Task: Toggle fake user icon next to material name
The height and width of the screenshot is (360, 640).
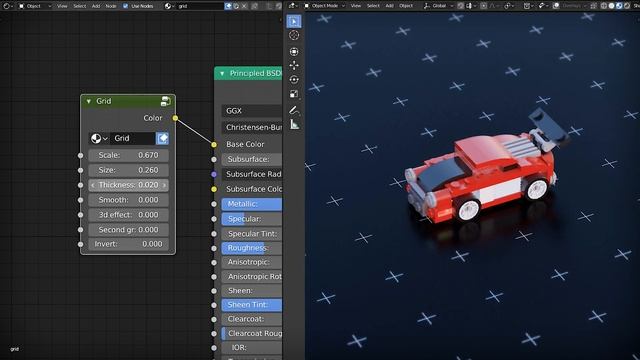Action: click(228, 6)
